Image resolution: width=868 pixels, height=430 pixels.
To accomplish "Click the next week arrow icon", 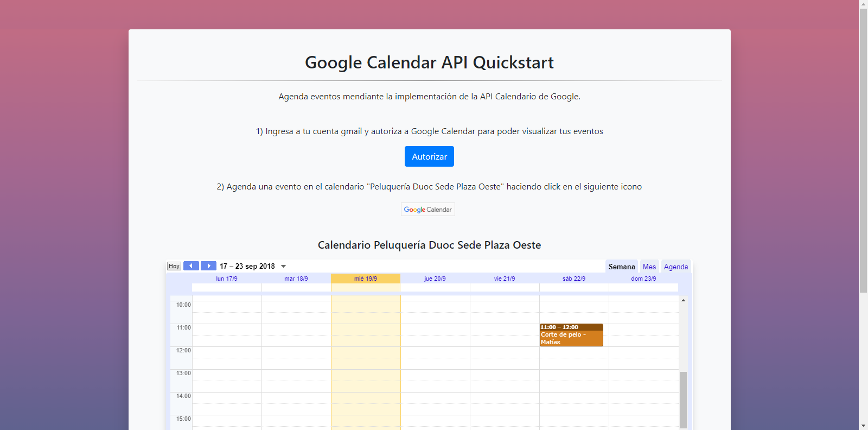I will 208,266.
